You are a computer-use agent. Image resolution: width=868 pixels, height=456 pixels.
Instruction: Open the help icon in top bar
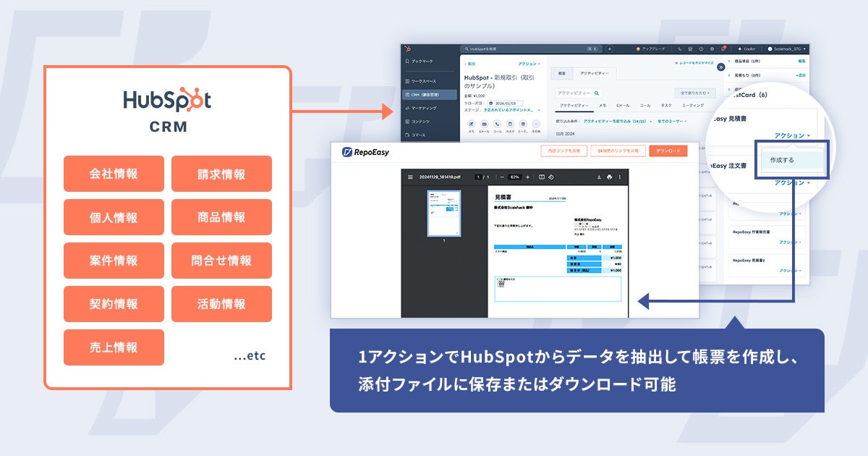pos(702,49)
